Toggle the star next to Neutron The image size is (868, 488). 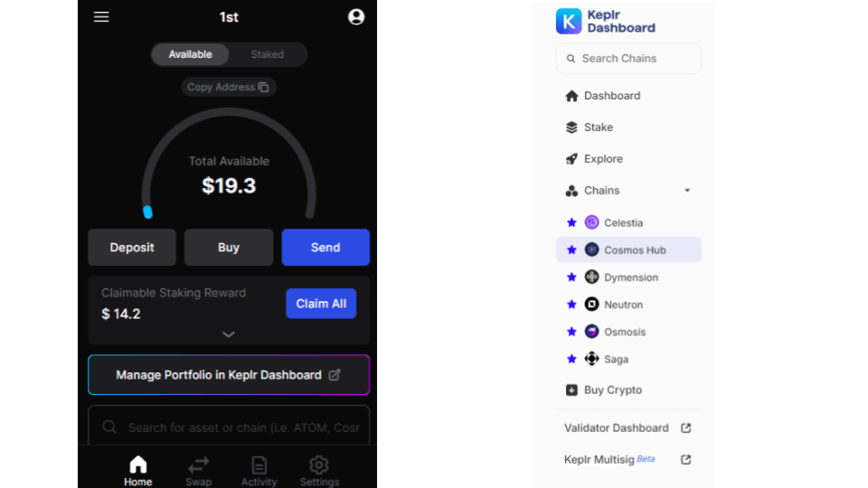click(x=571, y=305)
